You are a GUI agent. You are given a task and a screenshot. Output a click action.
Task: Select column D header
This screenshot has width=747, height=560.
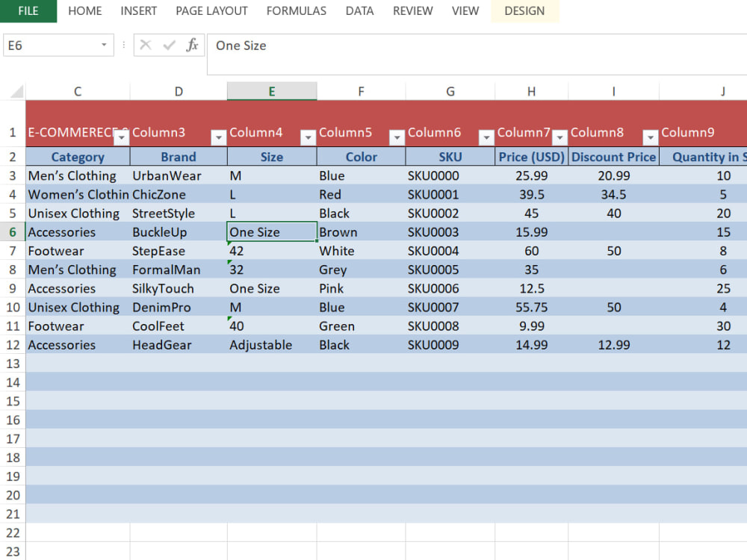point(179,91)
